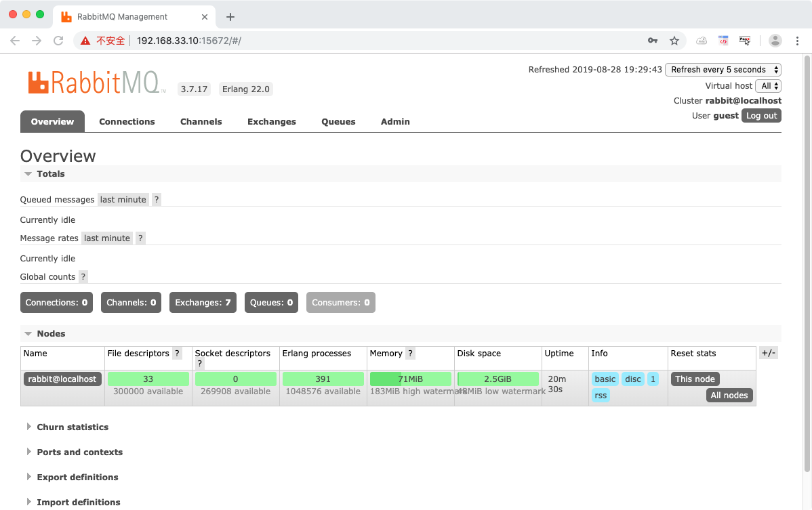This screenshot has height=510, width=812.
Task: Open the browser profile avatar
Action: [x=775, y=41]
